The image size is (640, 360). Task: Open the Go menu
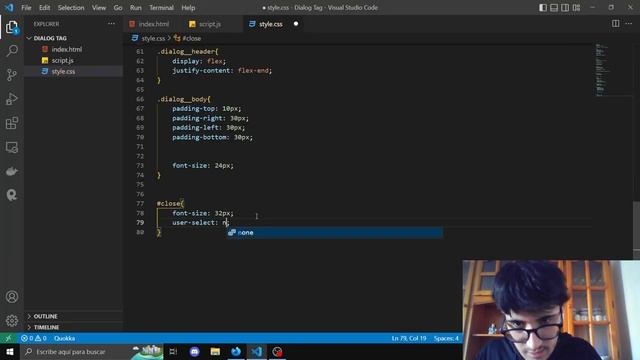click(x=118, y=7)
